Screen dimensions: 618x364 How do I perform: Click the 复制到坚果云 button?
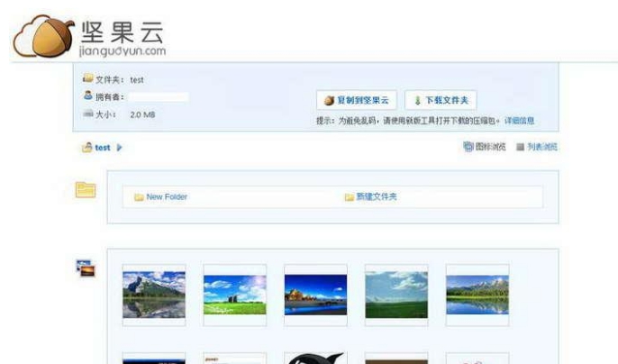pos(357,100)
